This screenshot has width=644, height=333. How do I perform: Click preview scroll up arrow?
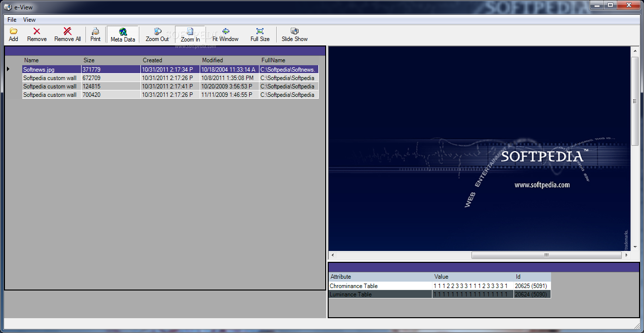(x=635, y=50)
